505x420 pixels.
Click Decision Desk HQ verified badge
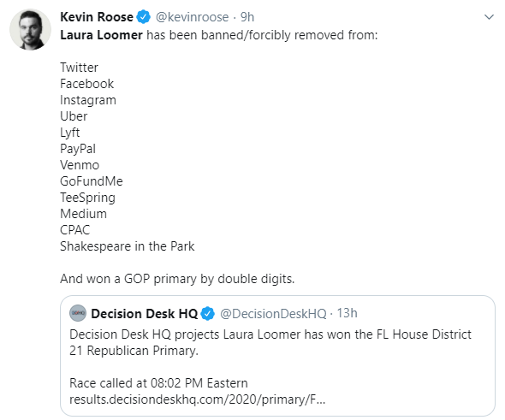[x=208, y=313]
